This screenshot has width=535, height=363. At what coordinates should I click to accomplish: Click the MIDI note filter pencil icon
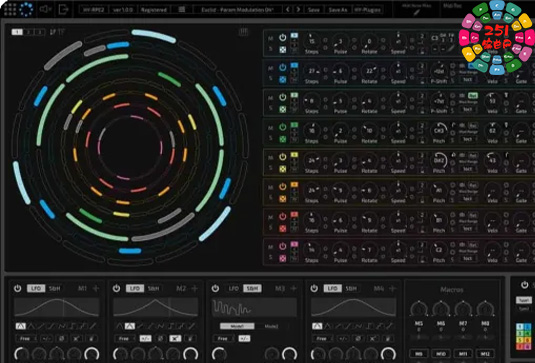tap(416, 13)
